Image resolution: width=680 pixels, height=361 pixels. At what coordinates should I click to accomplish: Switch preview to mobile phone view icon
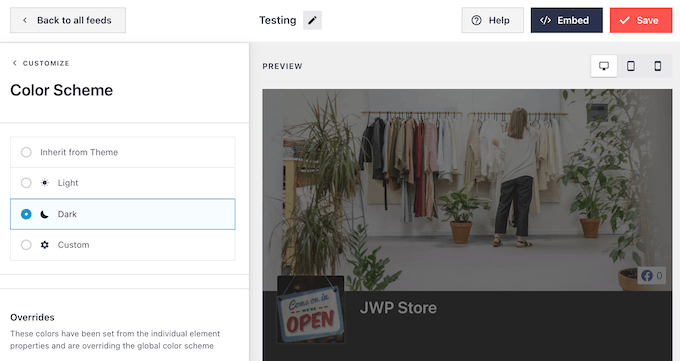coord(658,66)
